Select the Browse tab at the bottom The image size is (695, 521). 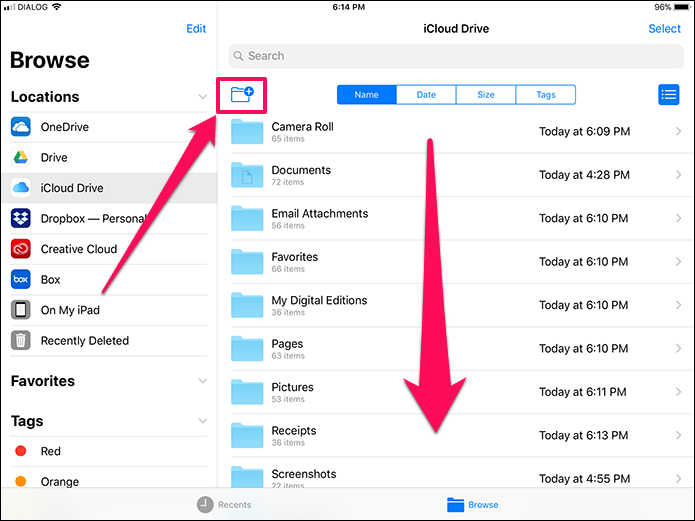point(472,505)
